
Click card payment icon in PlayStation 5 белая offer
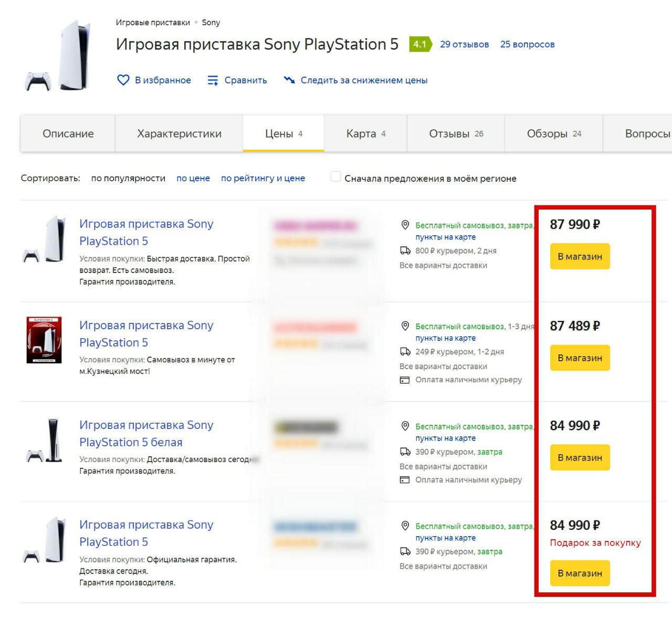point(405,479)
